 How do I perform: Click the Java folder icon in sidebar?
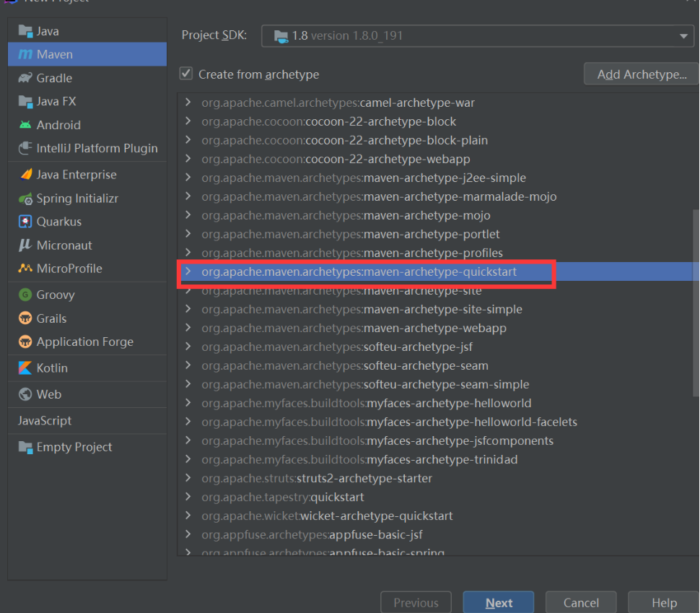click(25, 31)
